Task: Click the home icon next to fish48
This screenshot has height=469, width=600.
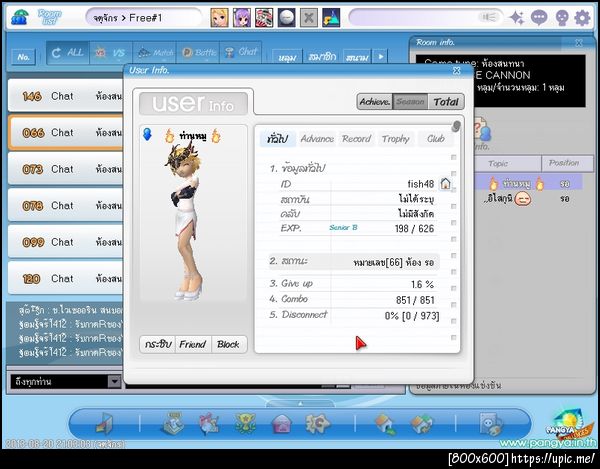Action: (x=445, y=184)
